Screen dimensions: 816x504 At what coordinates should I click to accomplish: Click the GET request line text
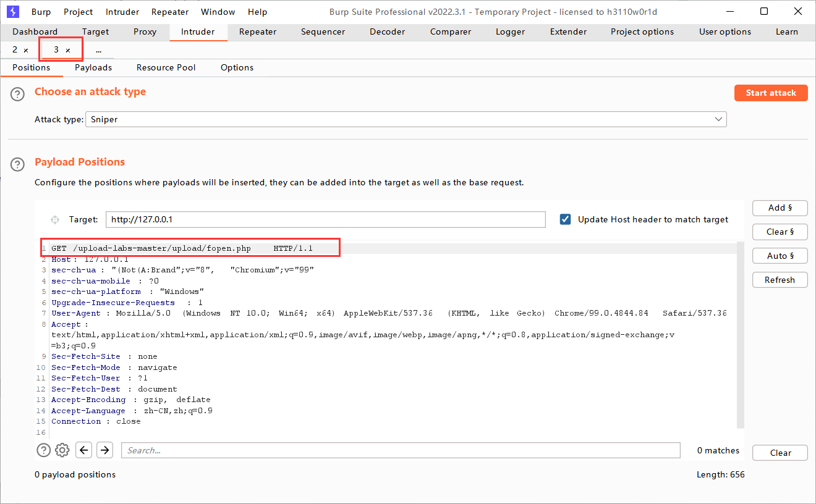[182, 248]
